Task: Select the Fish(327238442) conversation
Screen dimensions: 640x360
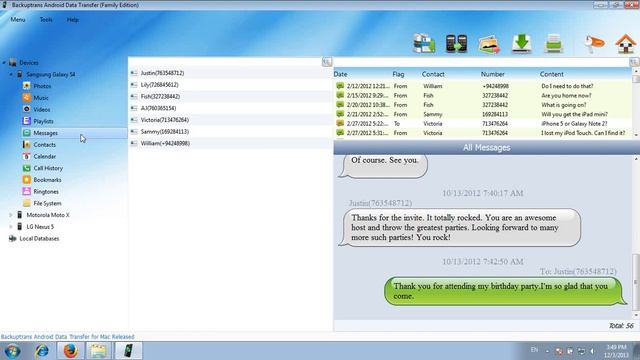Action: [x=231, y=97]
